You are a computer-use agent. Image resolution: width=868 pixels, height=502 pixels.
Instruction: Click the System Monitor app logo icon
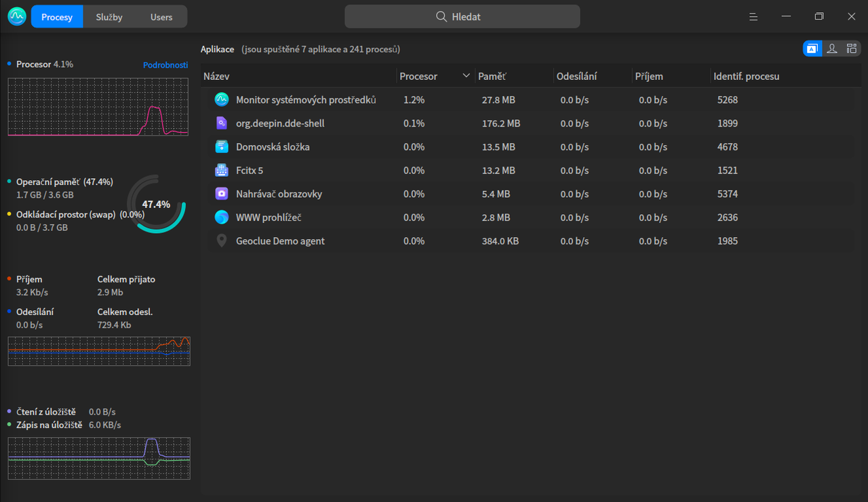pyautogui.click(x=17, y=16)
